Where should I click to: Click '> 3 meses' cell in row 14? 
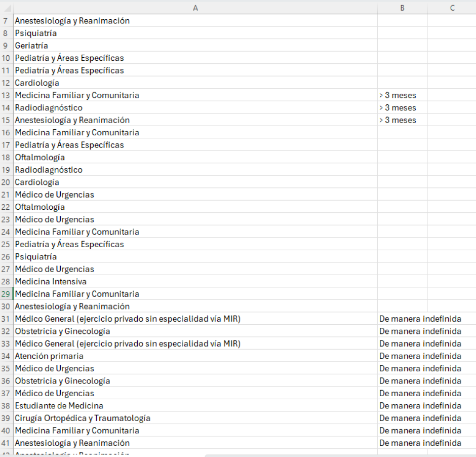point(402,108)
